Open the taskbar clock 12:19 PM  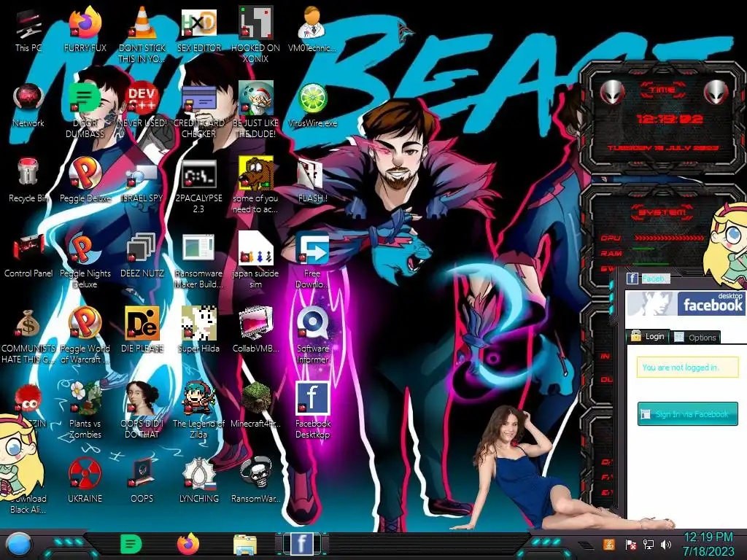[708, 544]
